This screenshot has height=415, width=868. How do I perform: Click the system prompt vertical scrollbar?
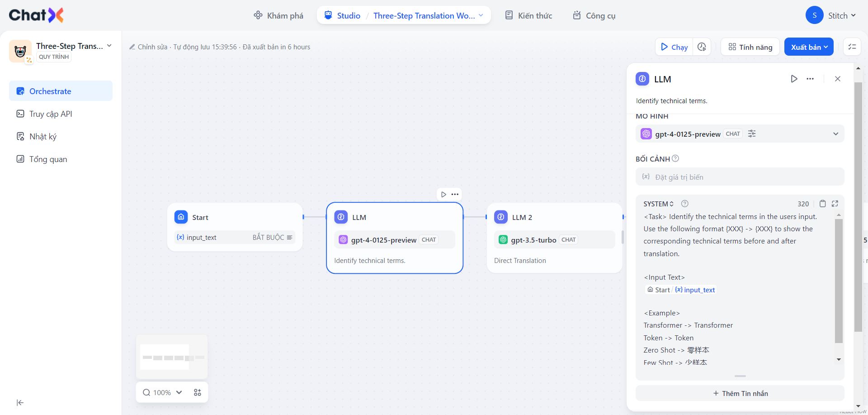839,281
